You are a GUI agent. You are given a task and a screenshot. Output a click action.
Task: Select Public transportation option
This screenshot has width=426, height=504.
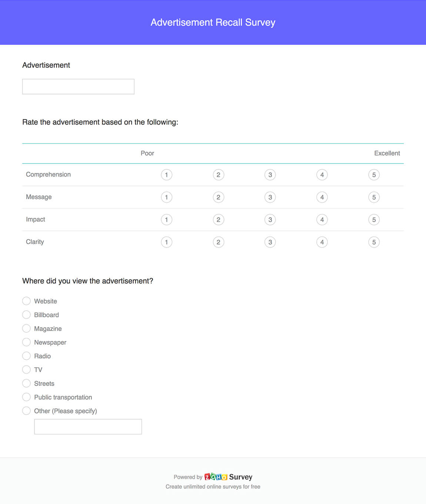click(x=26, y=397)
